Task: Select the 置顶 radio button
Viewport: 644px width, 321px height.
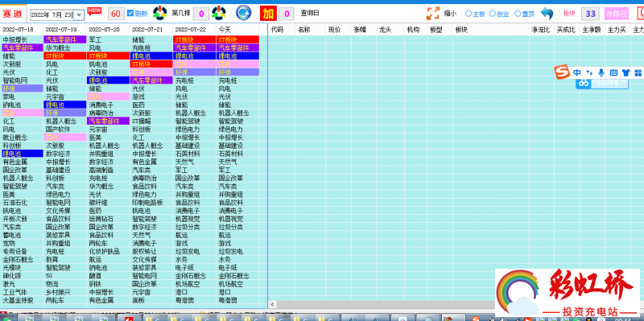Action: (x=518, y=14)
